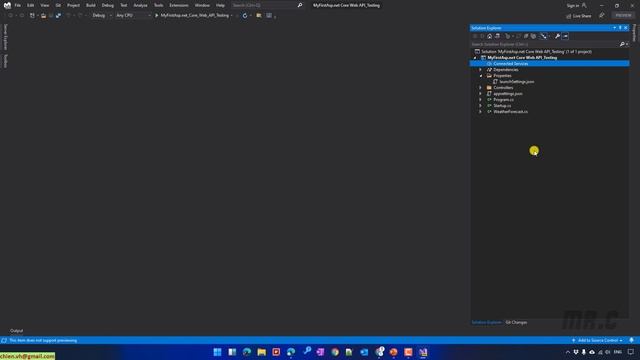This screenshot has width=640, height=360.
Task: Click Add to Source Control in status bar
Action: pos(597,340)
